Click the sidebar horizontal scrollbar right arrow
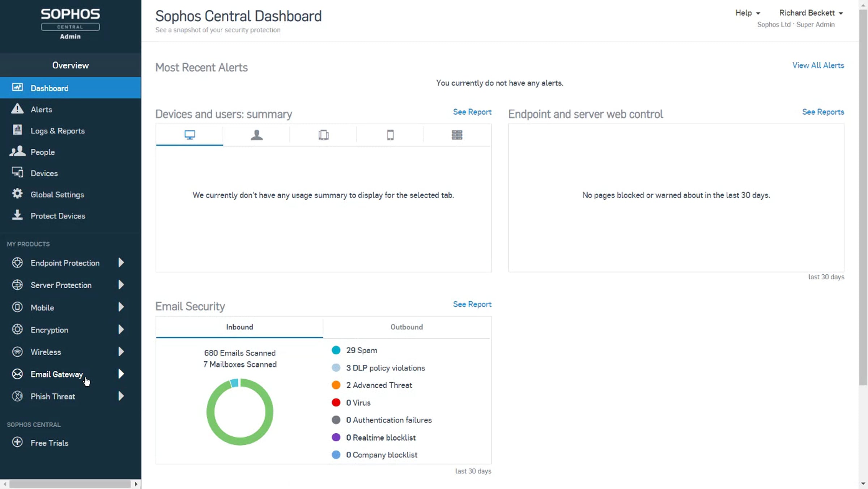 (x=136, y=484)
